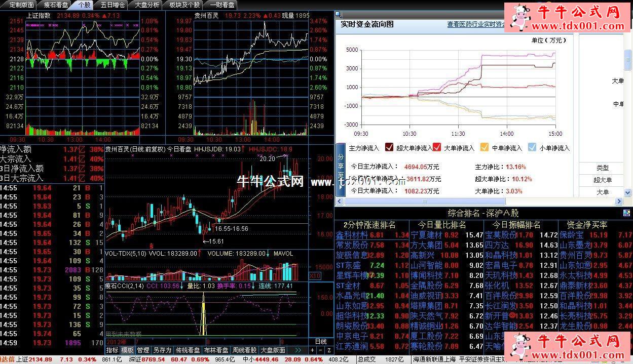Toggle the 中单净流入 checkbox
633x364 pixels.
point(485,148)
